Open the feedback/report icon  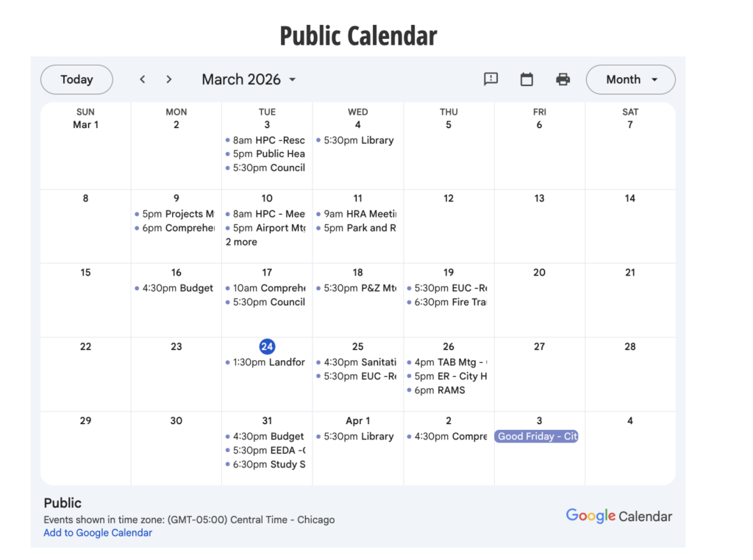pos(491,79)
